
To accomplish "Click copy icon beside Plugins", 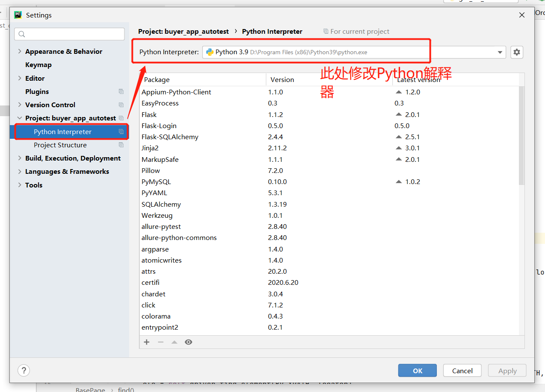I will (121, 91).
